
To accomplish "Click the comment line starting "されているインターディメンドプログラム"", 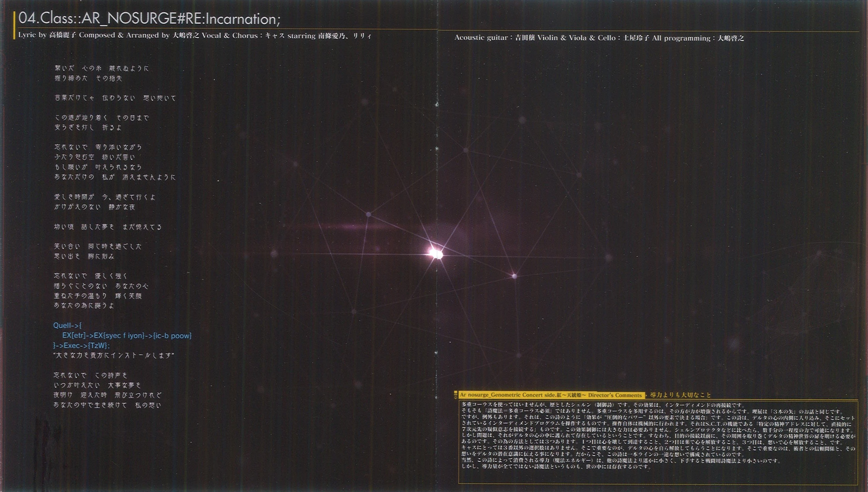I will (x=657, y=424).
